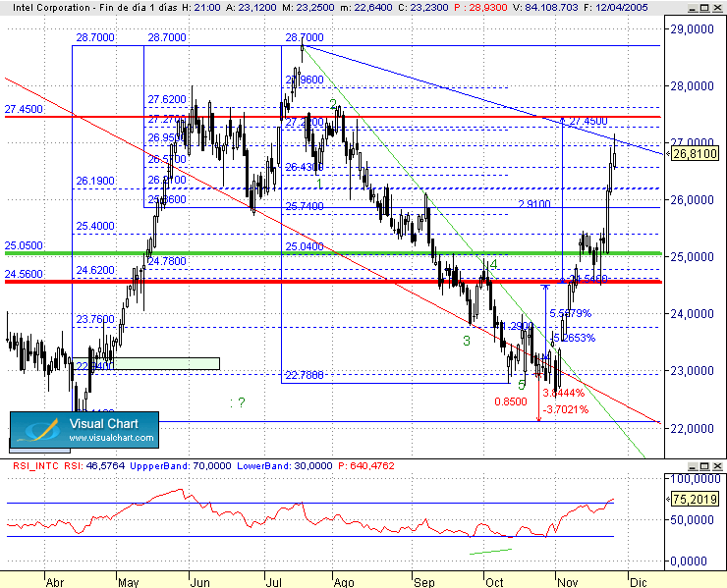Click the 'Abr' month label on time axis
This screenshot has height=588, width=727.
tap(55, 582)
